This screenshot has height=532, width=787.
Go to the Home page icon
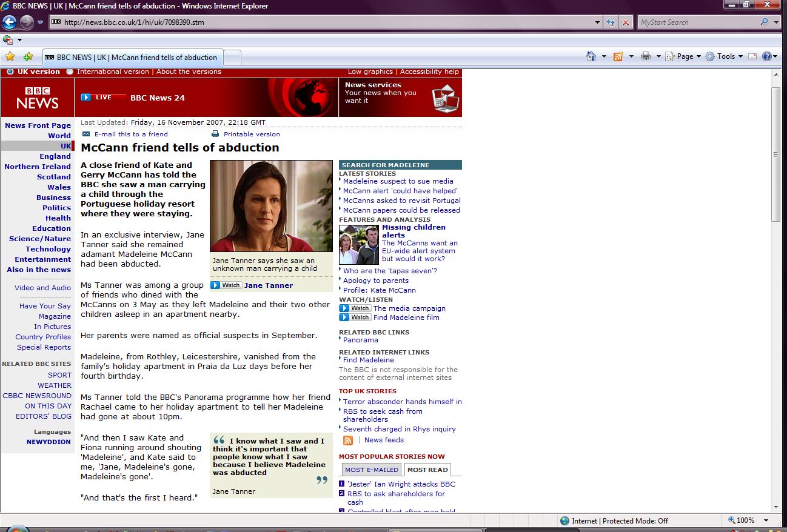click(591, 56)
